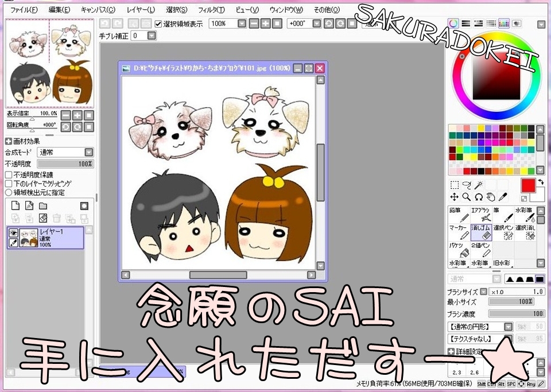Screen dimensions: 551x392
Task: Click the navigator zoom in plus button
Action: 77,115
